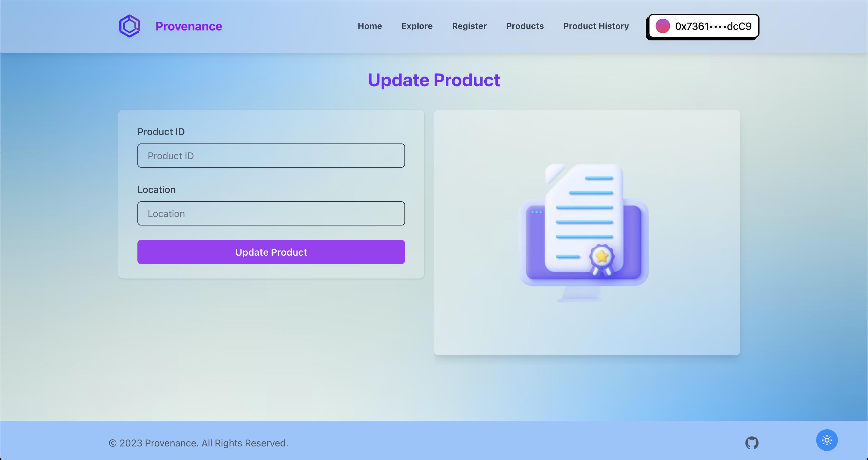Click the Provenance brand name text

[189, 26]
